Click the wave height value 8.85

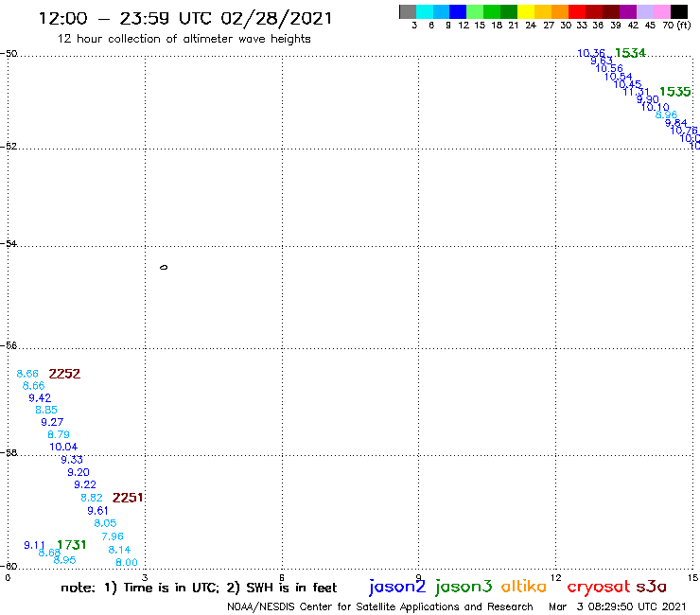click(46, 410)
